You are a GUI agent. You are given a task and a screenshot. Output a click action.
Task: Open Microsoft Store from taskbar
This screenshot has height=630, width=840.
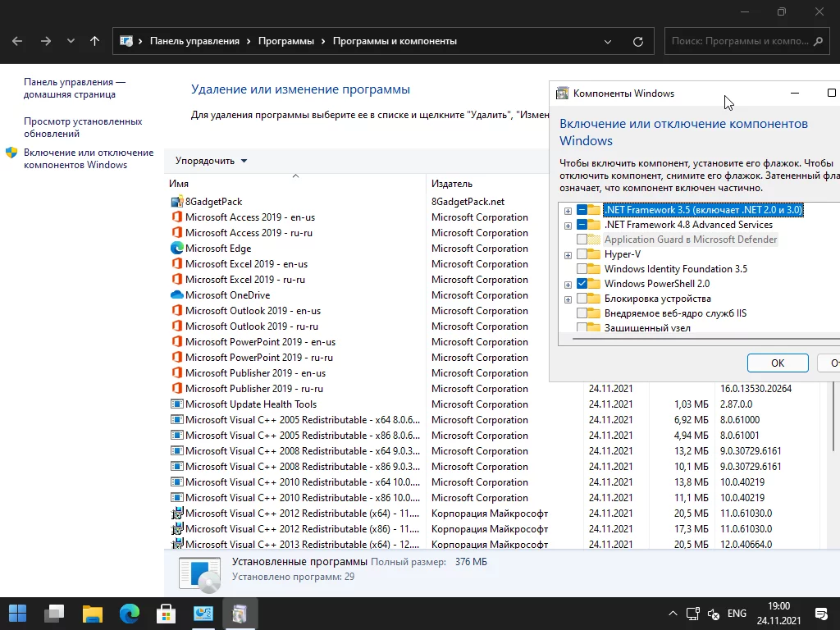tap(166, 614)
